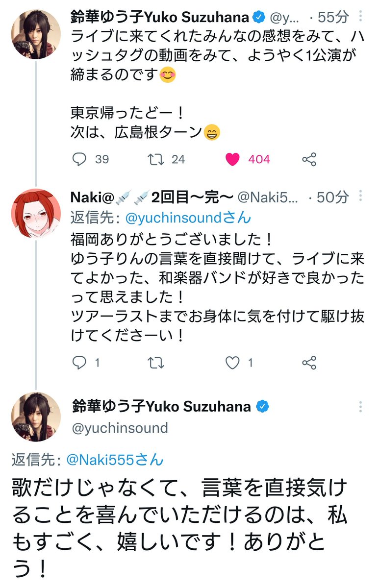Open more options menu on Naki's tweet
Image resolution: width=379 pixels, height=588 pixels.
pos(361,197)
